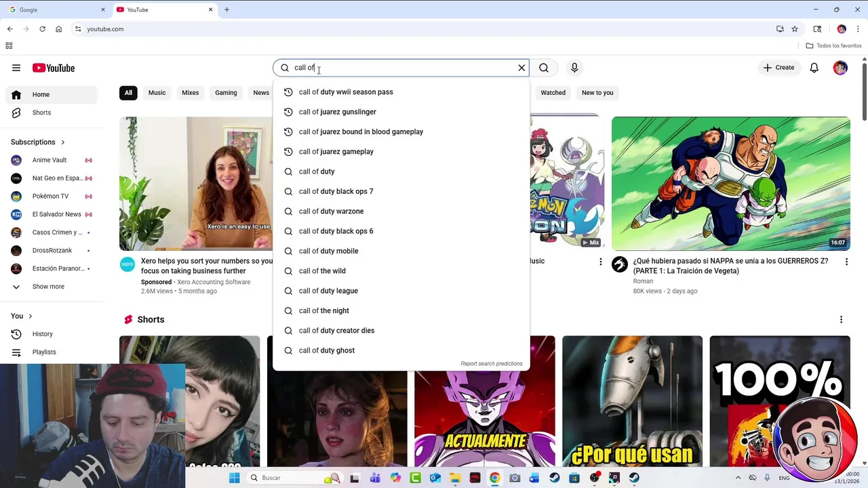Open the Pokémon TV subscription
Screen dimensions: 868x488
pyautogui.click(x=52, y=197)
